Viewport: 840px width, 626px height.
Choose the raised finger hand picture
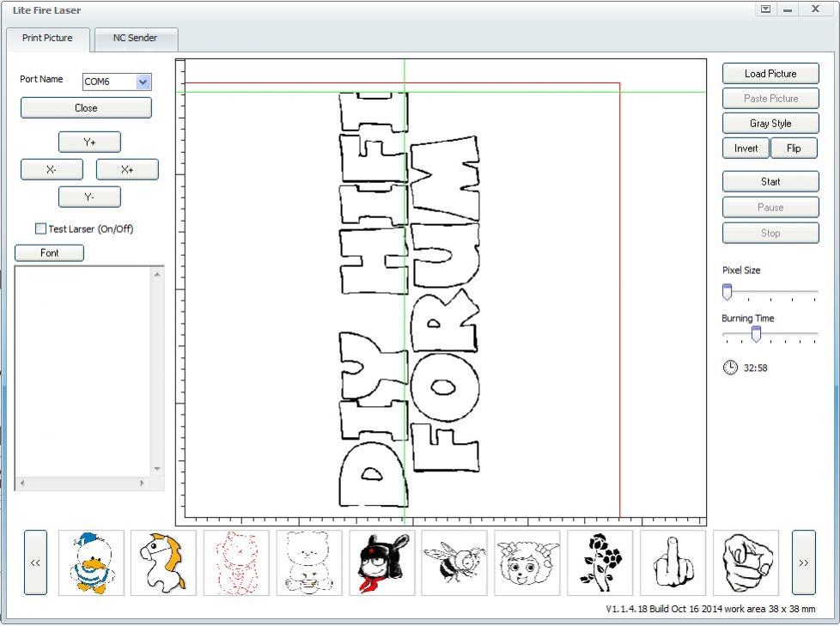(673, 562)
